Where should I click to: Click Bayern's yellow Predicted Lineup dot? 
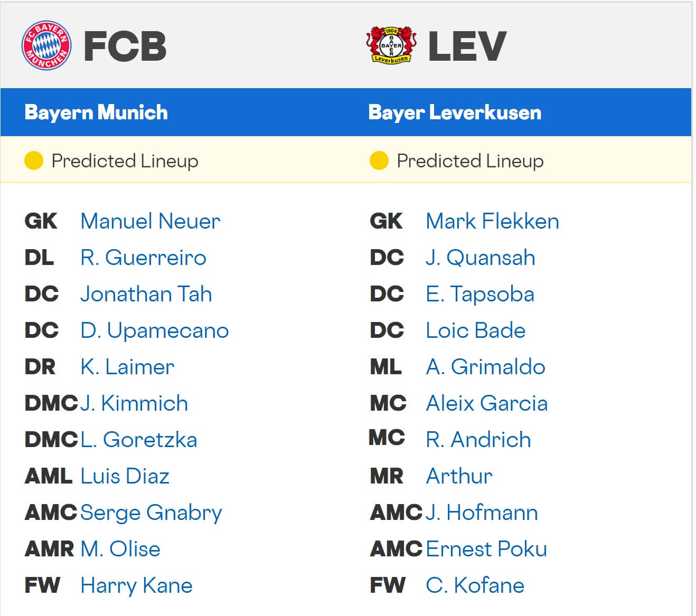pyautogui.click(x=34, y=160)
